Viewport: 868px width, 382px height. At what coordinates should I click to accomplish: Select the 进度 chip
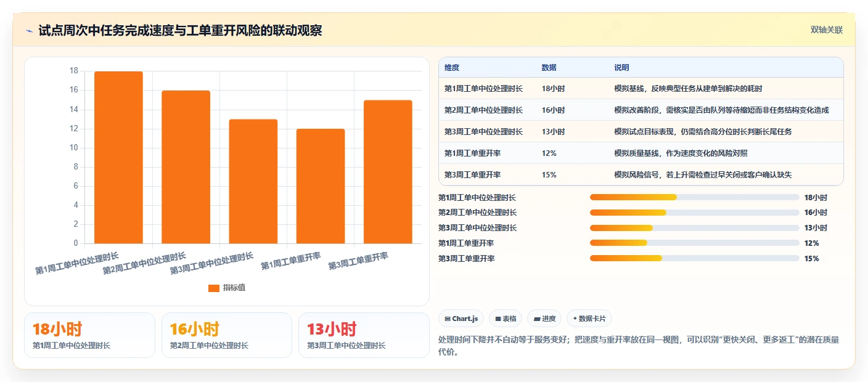click(x=544, y=319)
